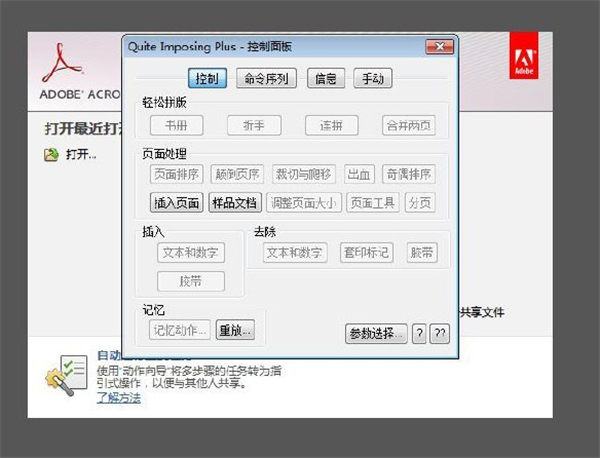Open 参数选择... preferences
The height and width of the screenshot is (458, 600).
tap(376, 333)
